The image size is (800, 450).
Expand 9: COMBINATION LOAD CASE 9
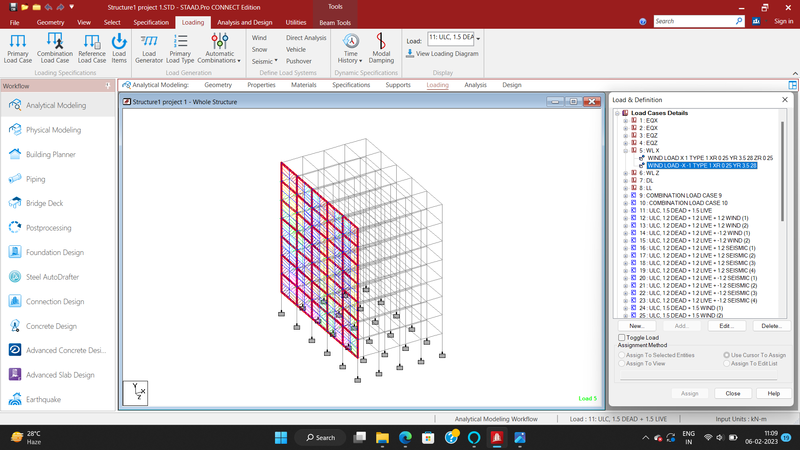626,195
